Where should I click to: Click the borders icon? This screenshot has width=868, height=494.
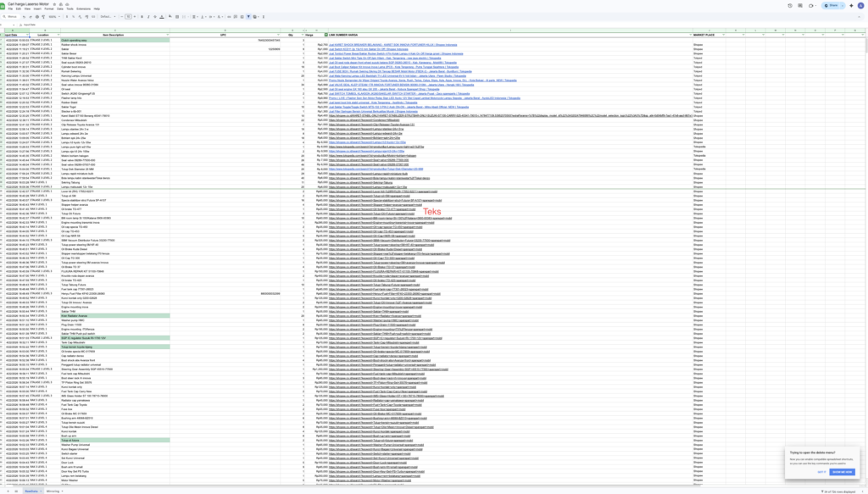[x=177, y=17]
